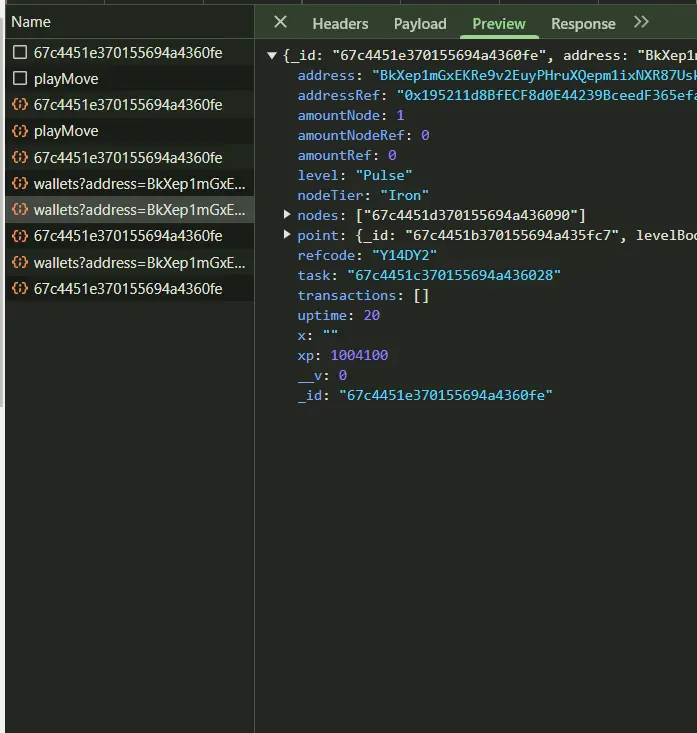697x733 pixels.
Task: Click the task id value
Action: pyautogui.click(x=454, y=275)
